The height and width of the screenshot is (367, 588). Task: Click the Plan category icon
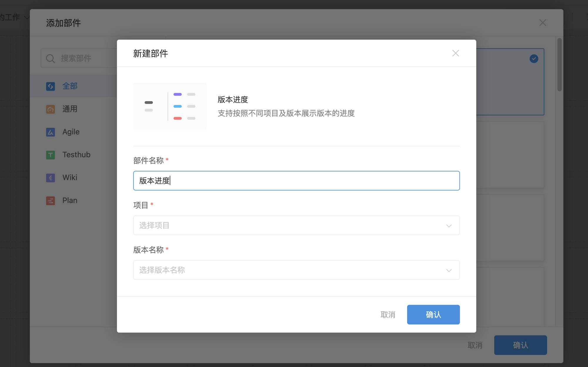click(51, 201)
